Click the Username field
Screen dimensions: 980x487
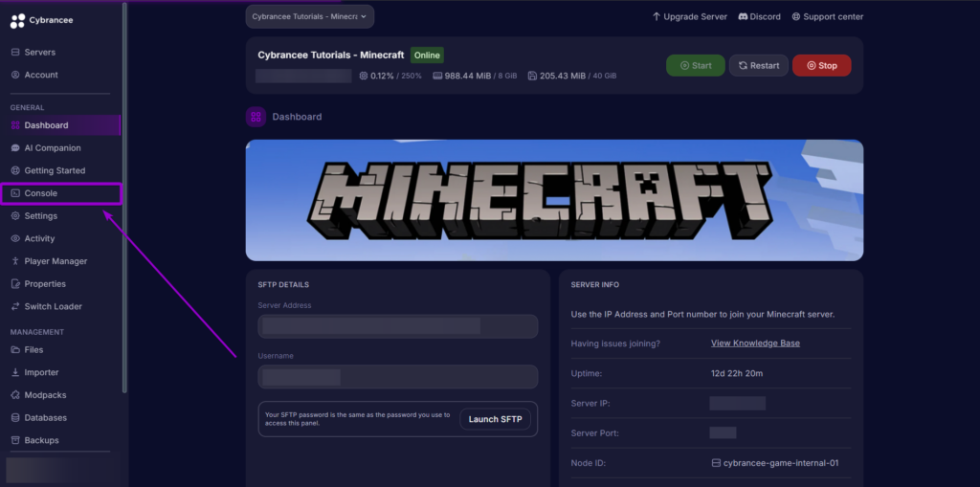397,377
